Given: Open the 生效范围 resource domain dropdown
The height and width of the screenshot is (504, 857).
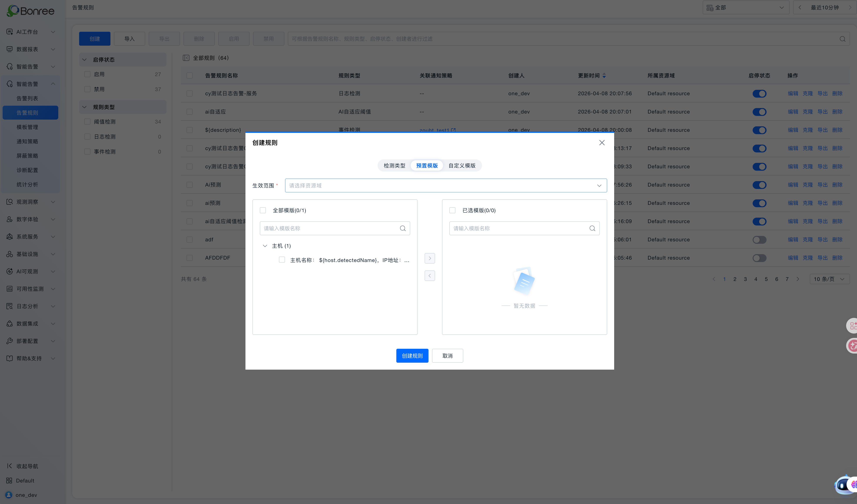Looking at the screenshot, I should (446, 185).
